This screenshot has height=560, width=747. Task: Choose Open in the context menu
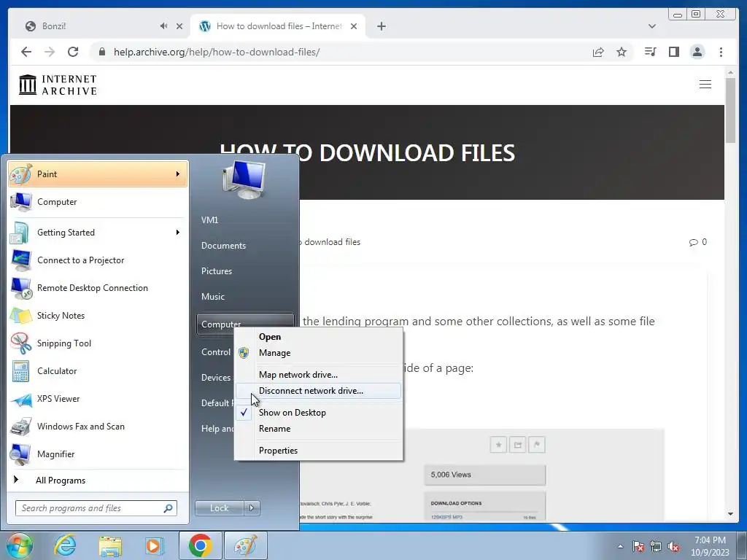click(x=318, y=337)
